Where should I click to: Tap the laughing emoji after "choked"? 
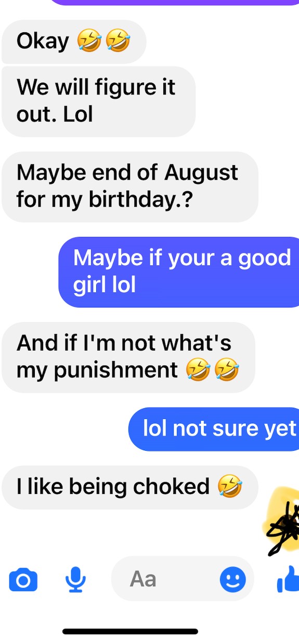229,487
